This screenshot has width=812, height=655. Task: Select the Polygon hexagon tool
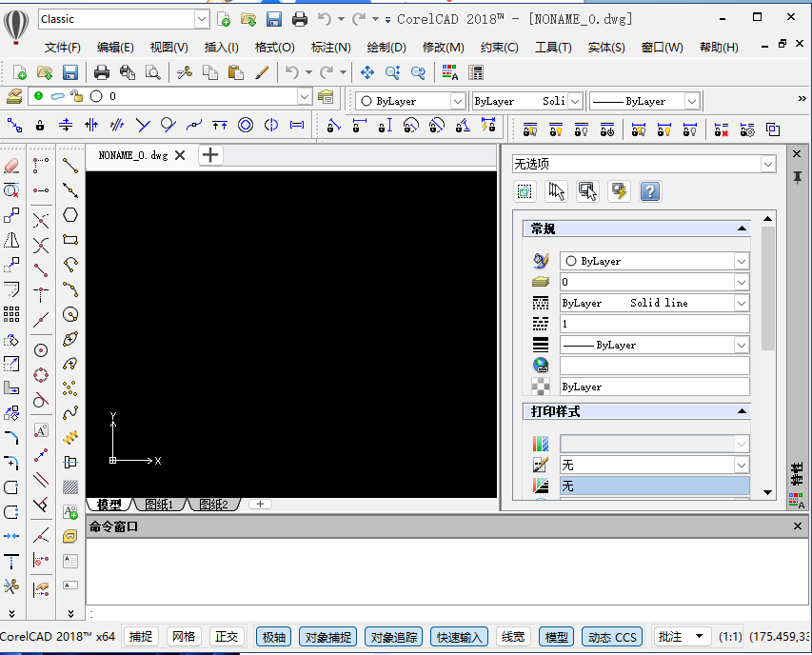click(x=70, y=215)
